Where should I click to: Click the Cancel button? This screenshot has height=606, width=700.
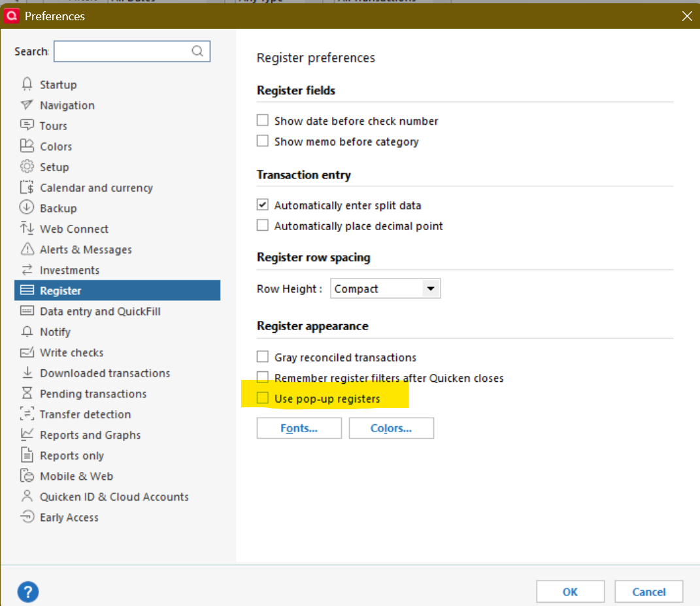click(x=648, y=592)
